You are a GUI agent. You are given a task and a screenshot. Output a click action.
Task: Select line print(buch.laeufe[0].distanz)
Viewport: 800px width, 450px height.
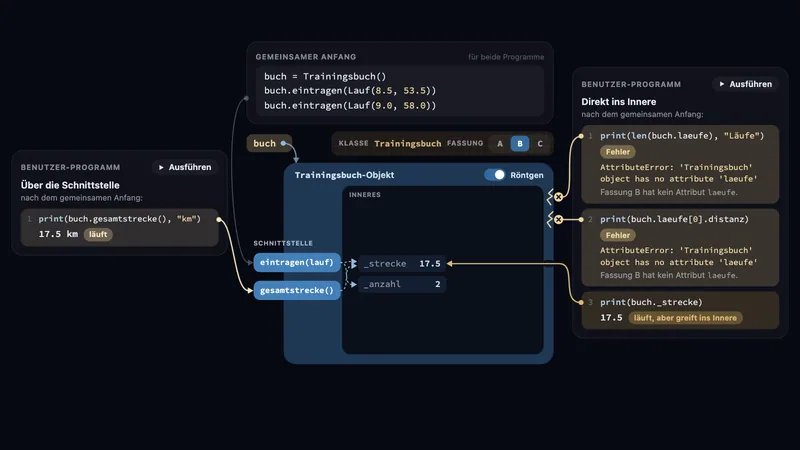pyautogui.click(x=674, y=219)
